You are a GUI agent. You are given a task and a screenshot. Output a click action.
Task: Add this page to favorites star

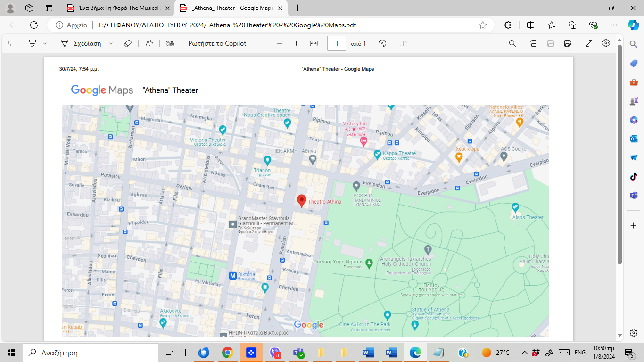coord(483,25)
